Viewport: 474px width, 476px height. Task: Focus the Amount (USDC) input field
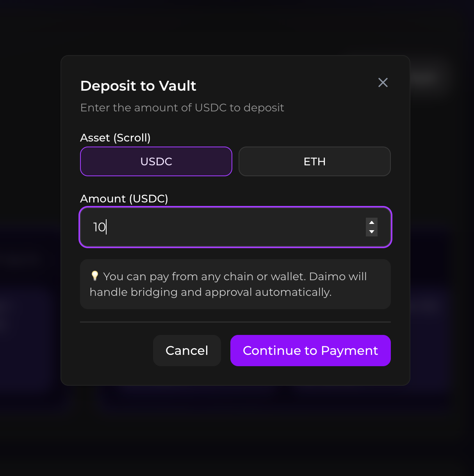(x=226, y=227)
